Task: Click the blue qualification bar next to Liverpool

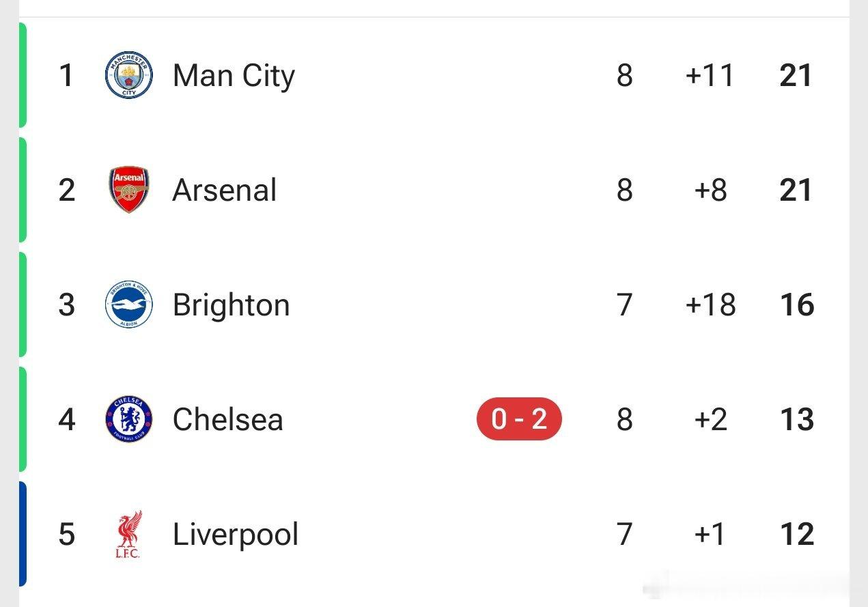Action: pyautogui.click(x=23, y=534)
